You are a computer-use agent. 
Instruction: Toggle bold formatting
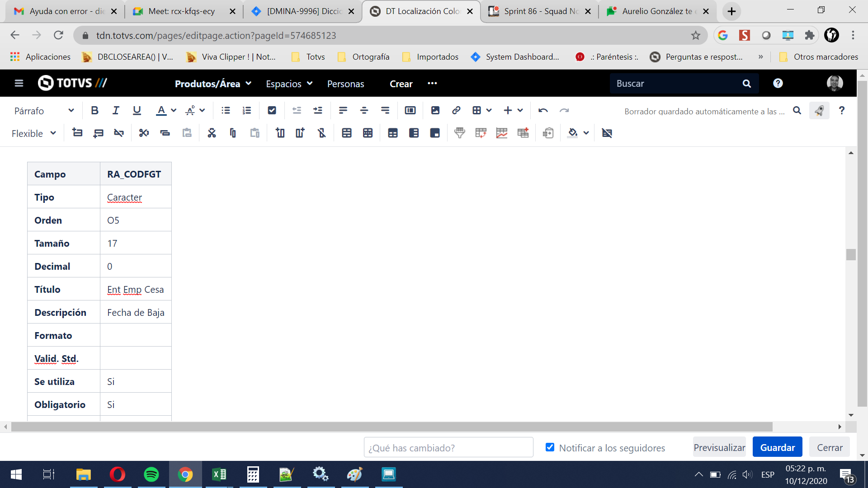click(x=94, y=111)
